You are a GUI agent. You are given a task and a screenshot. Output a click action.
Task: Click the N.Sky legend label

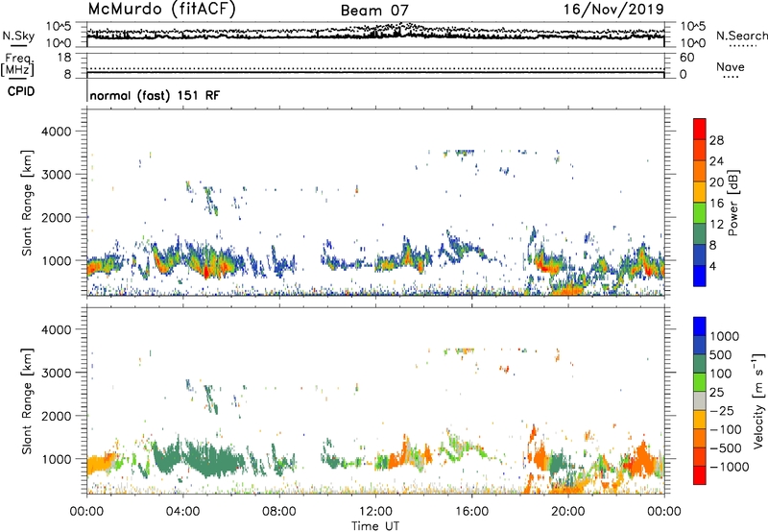[x=18, y=36]
